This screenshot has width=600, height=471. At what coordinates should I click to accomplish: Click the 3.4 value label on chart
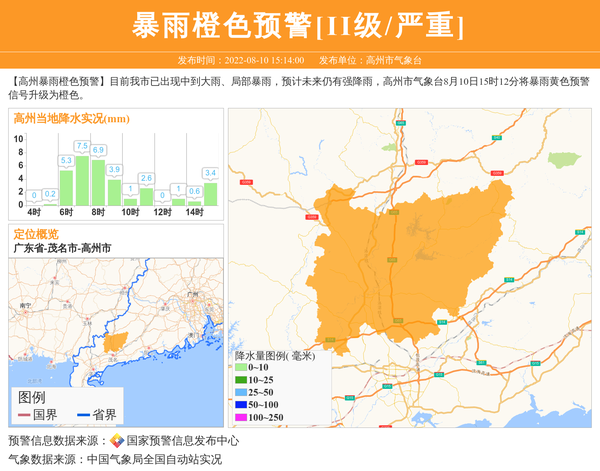pos(210,173)
